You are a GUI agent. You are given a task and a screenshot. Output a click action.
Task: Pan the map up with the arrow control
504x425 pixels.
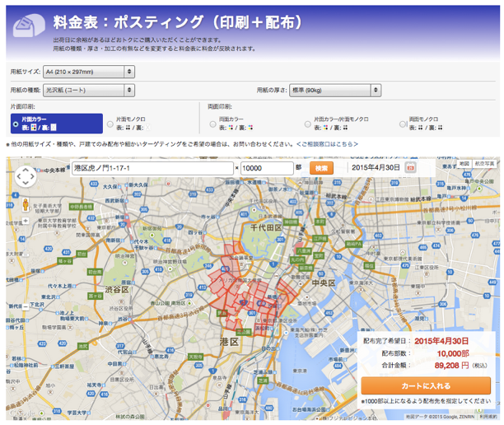coord(26,170)
